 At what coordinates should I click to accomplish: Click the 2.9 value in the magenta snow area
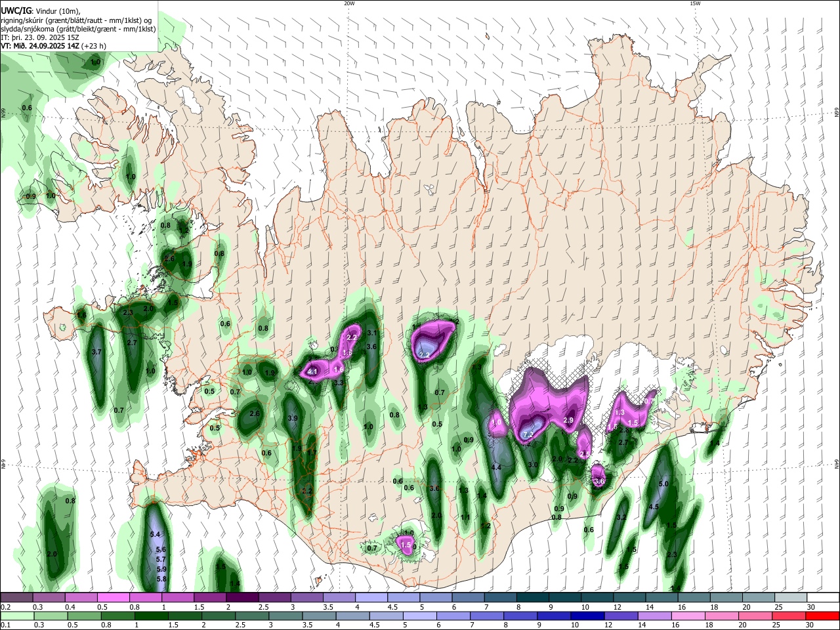(x=568, y=420)
